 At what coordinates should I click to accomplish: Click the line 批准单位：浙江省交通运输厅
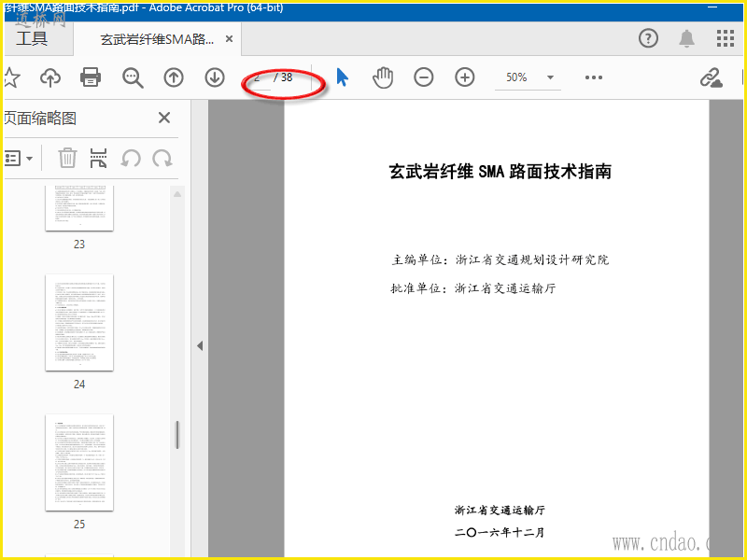click(x=473, y=288)
